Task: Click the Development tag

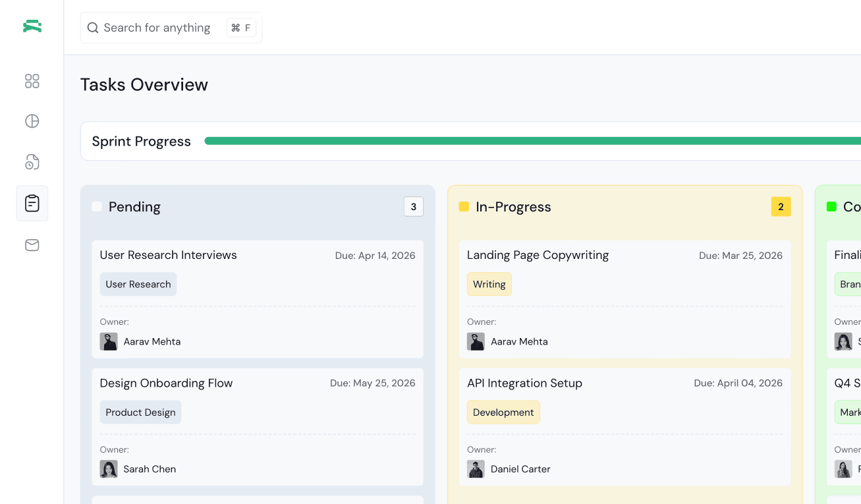Action: [503, 412]
